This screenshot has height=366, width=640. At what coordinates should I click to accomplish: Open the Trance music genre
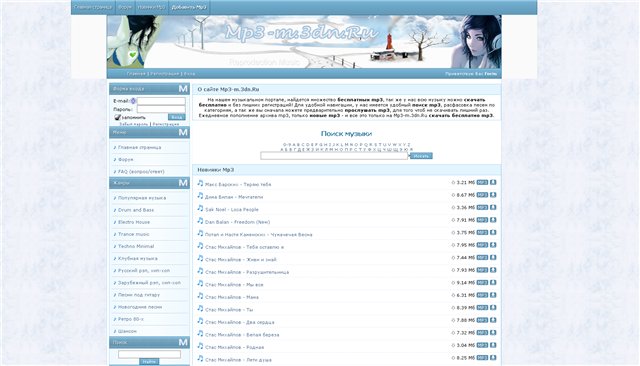(x=133, y=234)
